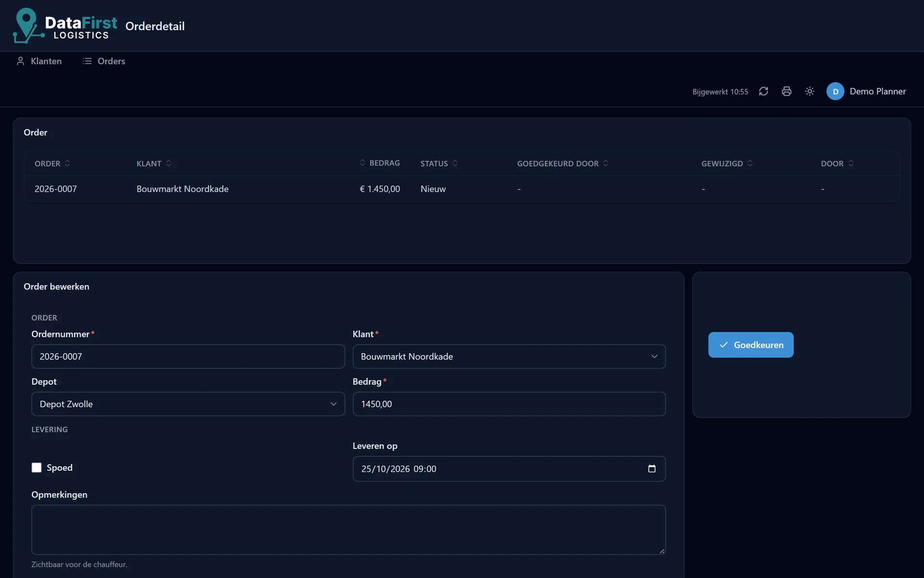
Task: Click the € 1.450,00 amount cell
Action: tap(380, 189)
